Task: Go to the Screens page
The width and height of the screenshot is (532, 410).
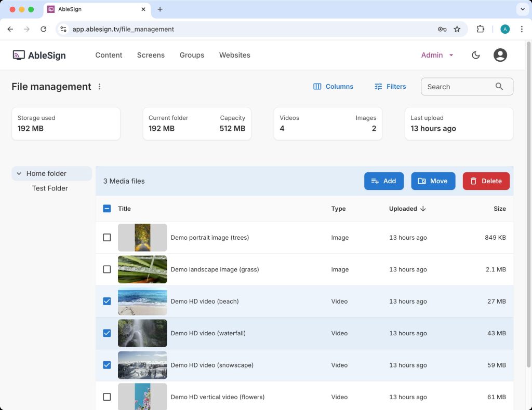Action: pyautogui.click(x=151, y=55)
